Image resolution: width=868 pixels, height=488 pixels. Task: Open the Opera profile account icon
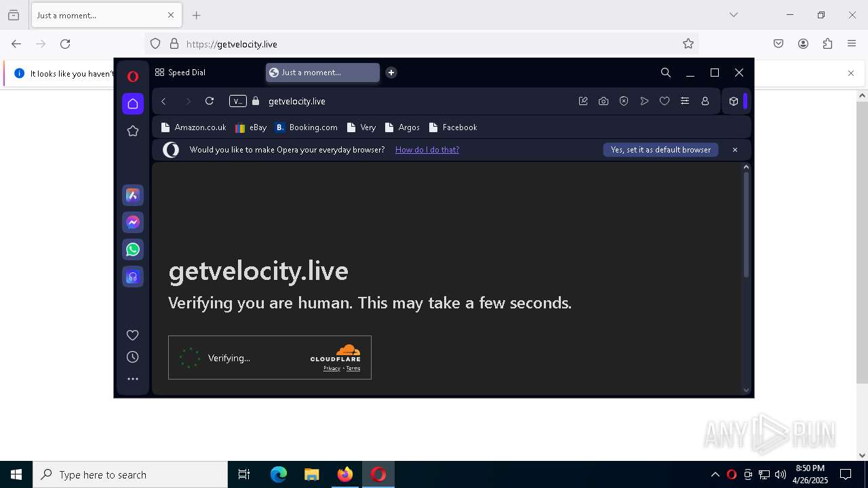(705, 101)
